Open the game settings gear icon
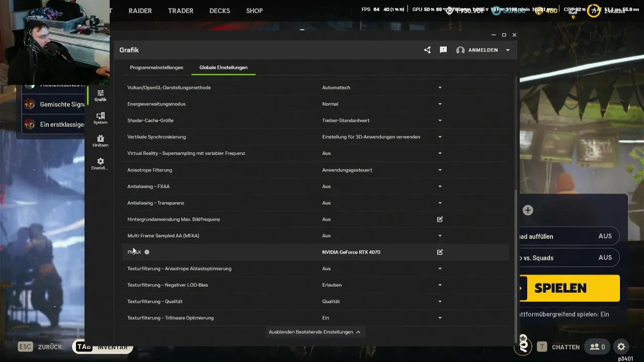The height and width of the screenshot is (362, 644). [x=621, y=347]
